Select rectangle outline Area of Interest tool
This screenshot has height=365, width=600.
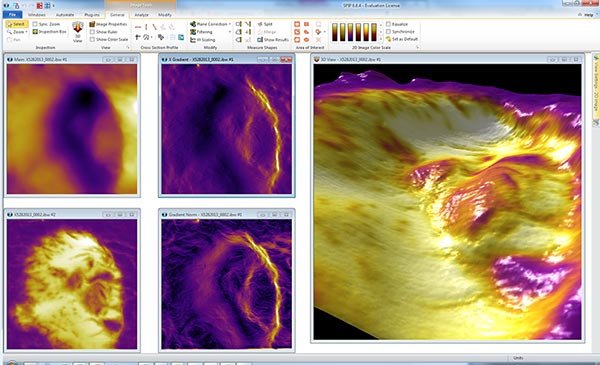[297, 24]
